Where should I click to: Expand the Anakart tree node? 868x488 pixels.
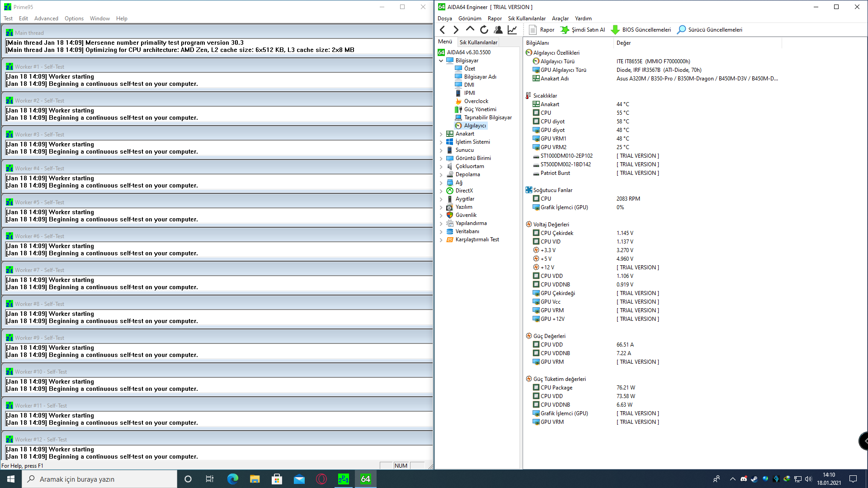click(441, 134)
